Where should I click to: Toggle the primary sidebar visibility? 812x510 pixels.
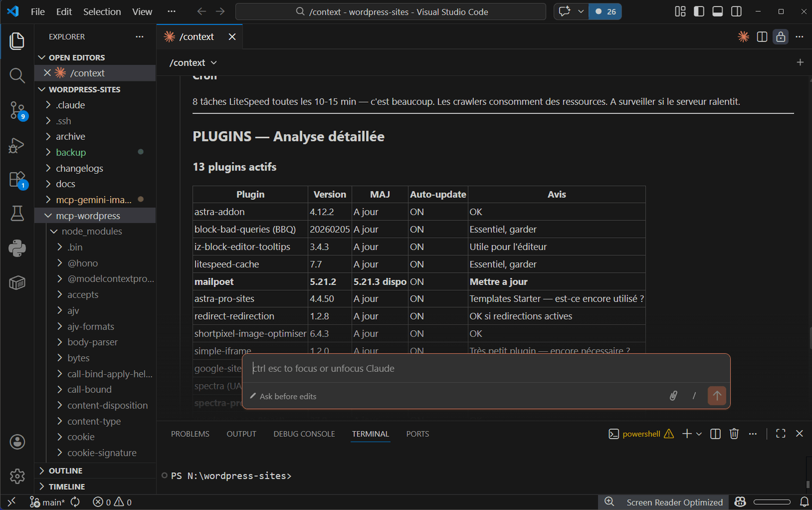click(698, 10)
